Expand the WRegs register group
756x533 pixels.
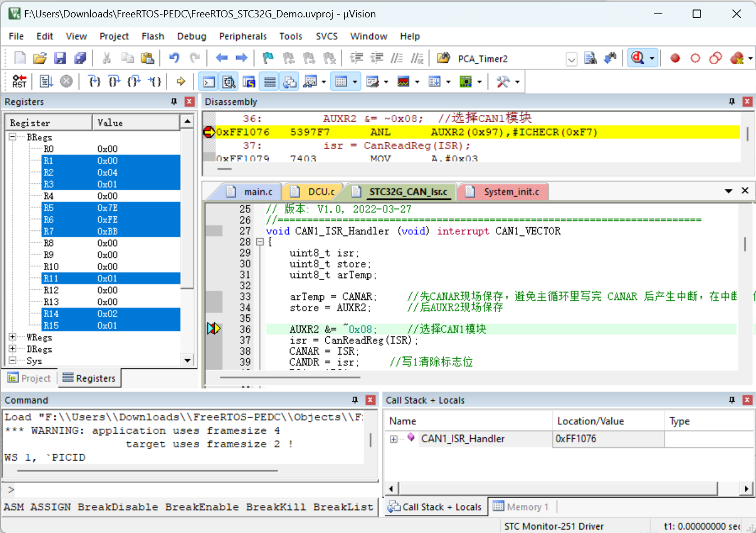coord(12,337)
